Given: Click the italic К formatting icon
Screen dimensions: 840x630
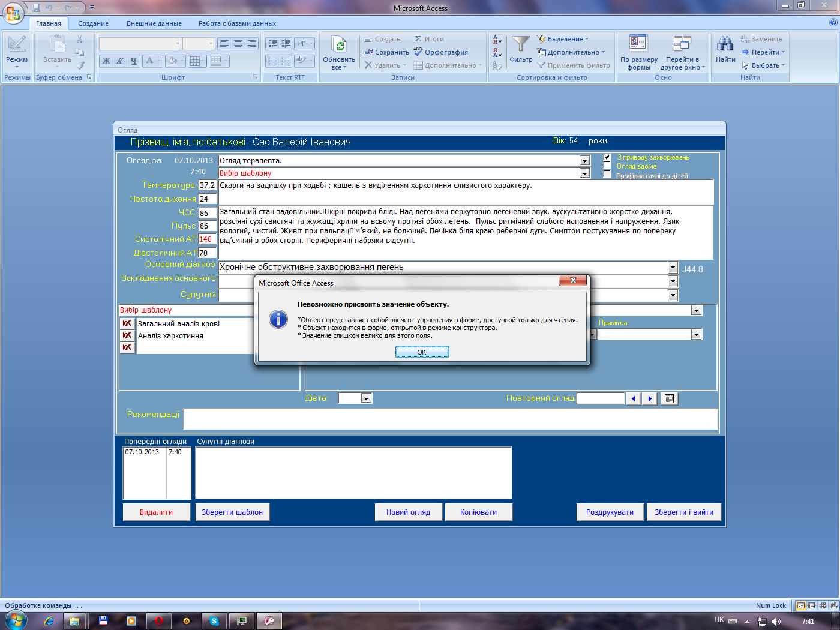Looking at the screenshot, I should pyautogui.click(x=120, y=61).
